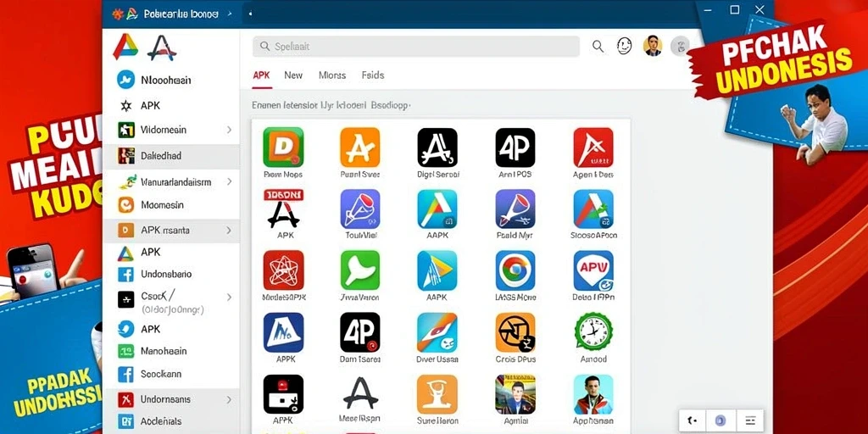Expand the Vridorneain sidebar item
The height and width of the screenshot is (434, 868).
229,130
